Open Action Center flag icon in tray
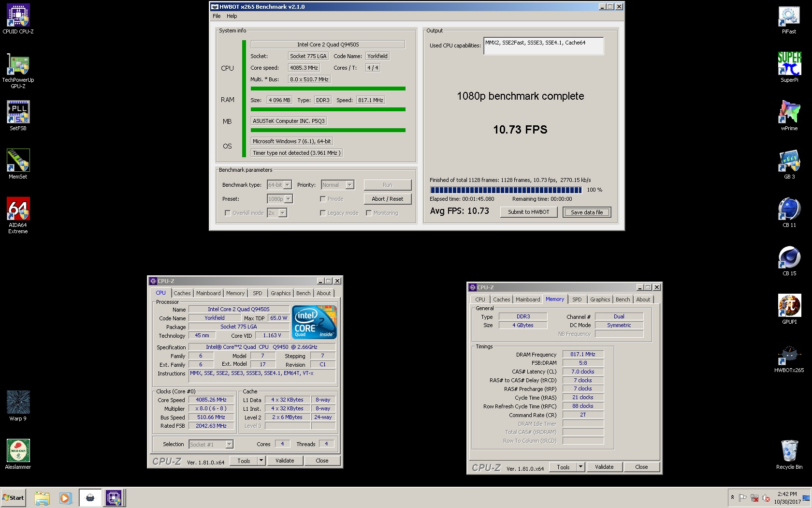 click(x=743, y=498)
